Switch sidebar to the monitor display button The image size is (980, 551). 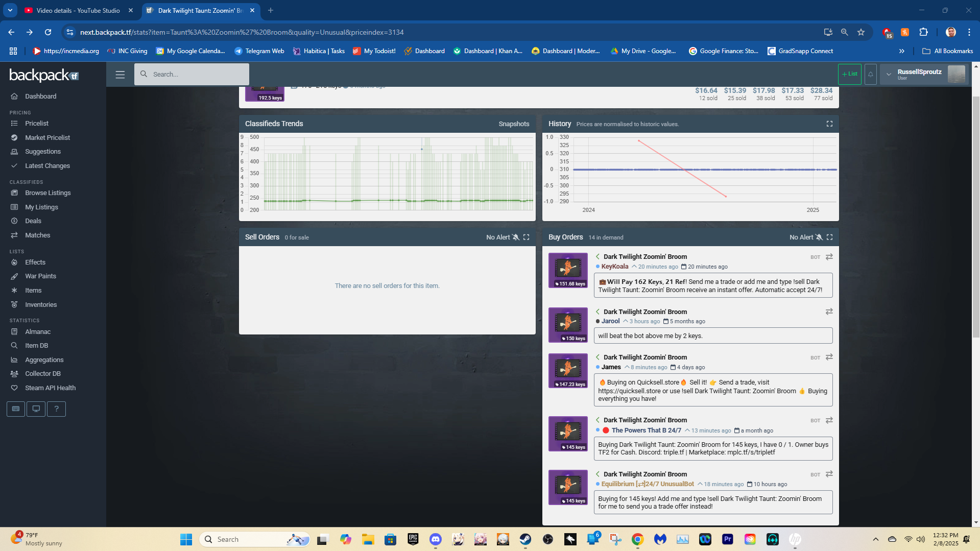36,409
